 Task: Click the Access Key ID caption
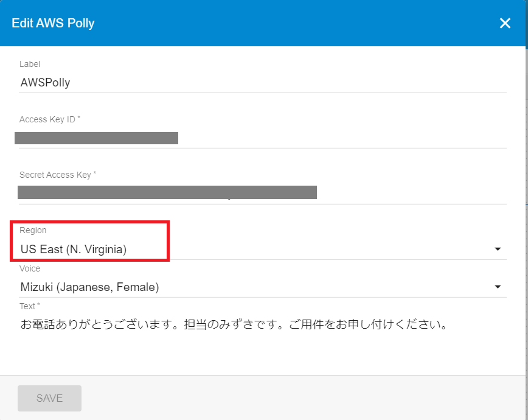click(x=50, y=119)
